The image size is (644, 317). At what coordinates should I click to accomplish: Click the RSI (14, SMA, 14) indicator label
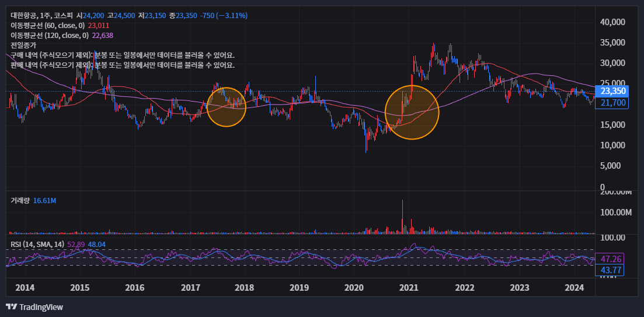[37, 245]
